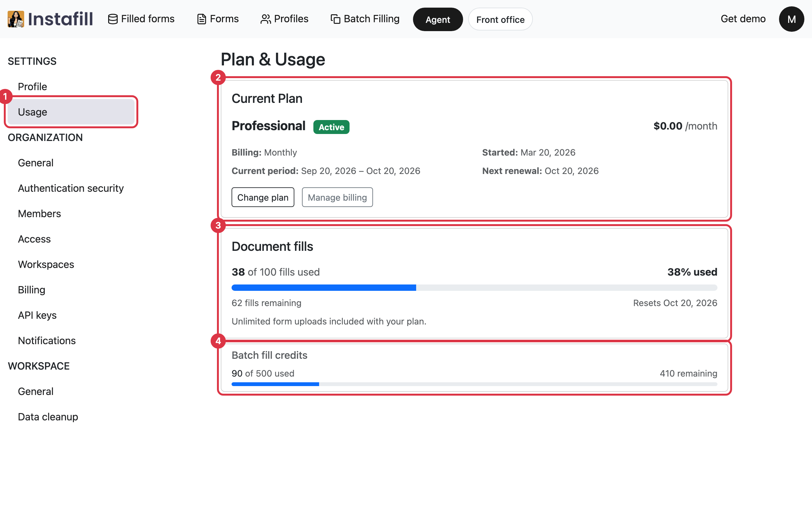Image resolution: width=812 pixels, height=508 pixels.
Task: Open the Profiles nav item
Action: 284,19
